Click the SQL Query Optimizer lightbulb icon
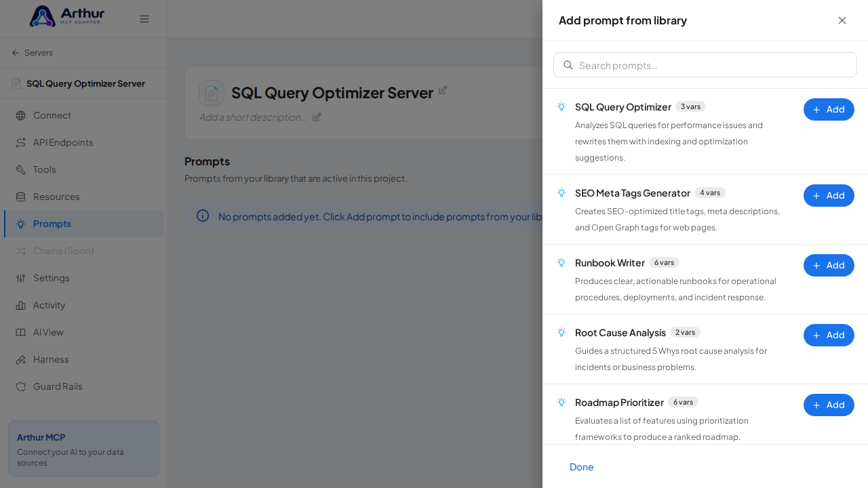868x488 pixels. tap(561, 106)
